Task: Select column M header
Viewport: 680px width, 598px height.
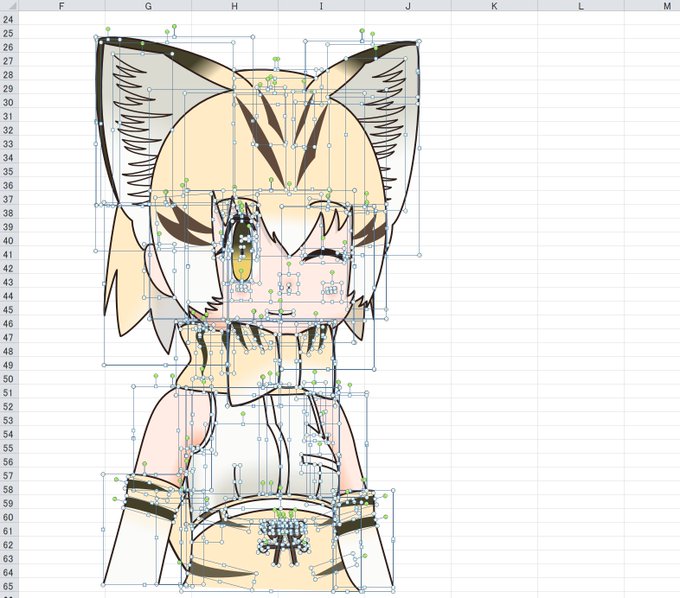Action: click(x=652, y=6)
